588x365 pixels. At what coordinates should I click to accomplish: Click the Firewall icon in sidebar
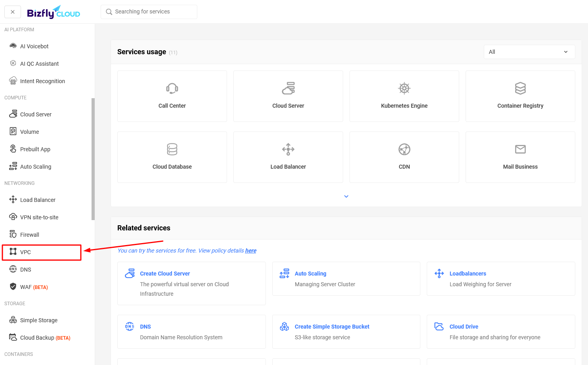(13, 234)
